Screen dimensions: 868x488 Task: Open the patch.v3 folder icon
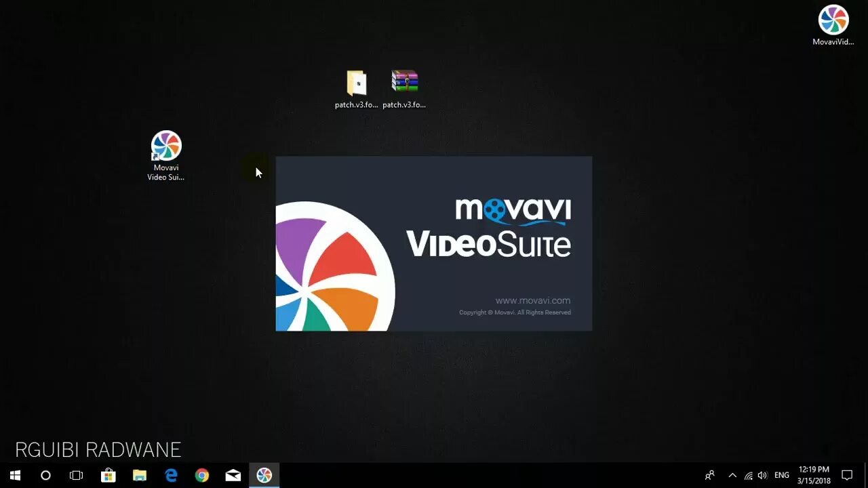pyautogui.click(x=357, y=89)
